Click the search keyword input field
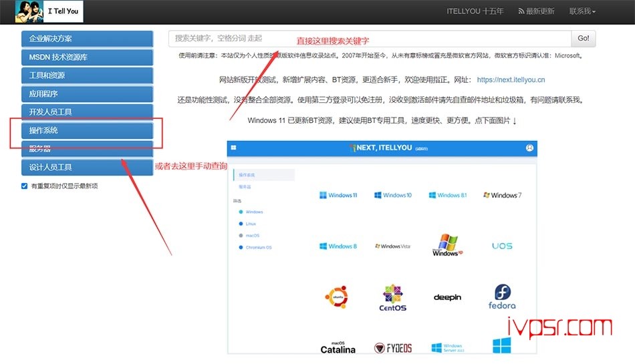 (x=370, y=39)
